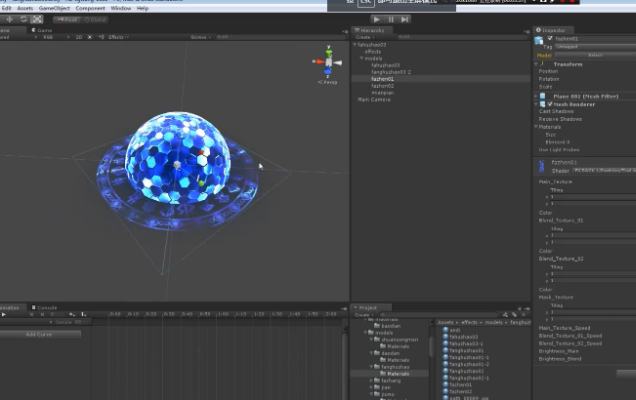
Task: Toggle the fazhen01 object active checkbox
Action: tap(549, 38)
